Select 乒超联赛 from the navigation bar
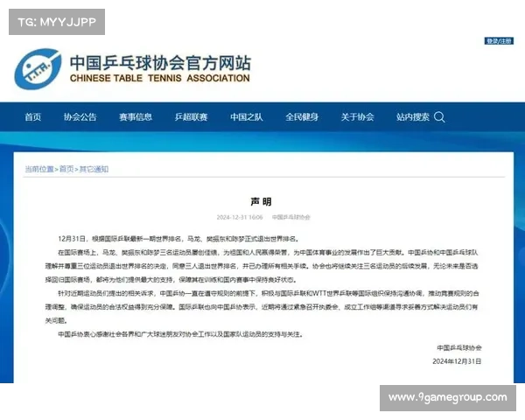 point(191,117)
